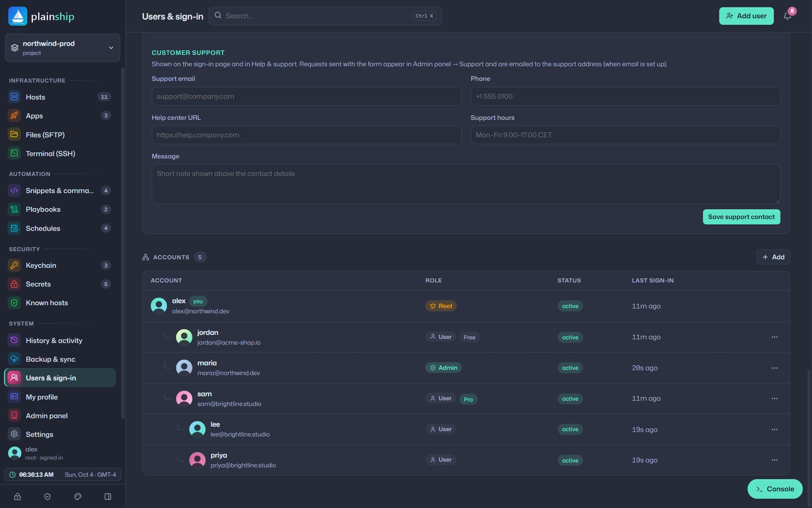Focus the Search field in header
812x508 pixels.
click(325, 16)
